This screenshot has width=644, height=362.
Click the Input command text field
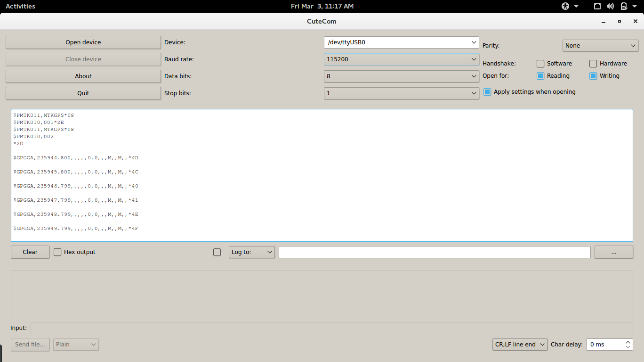point(332,328)
